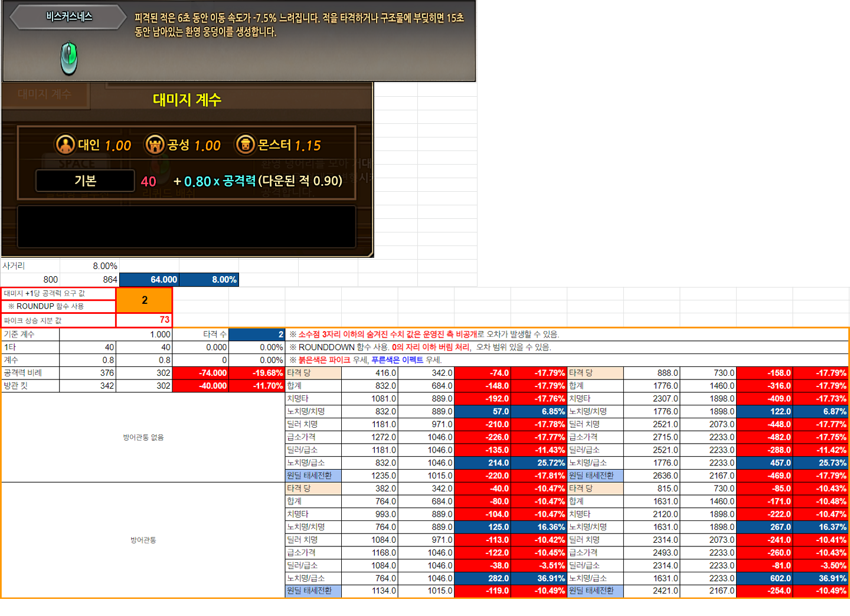
Task: Select the 타격 수 cell
Action: click(200, 334)
